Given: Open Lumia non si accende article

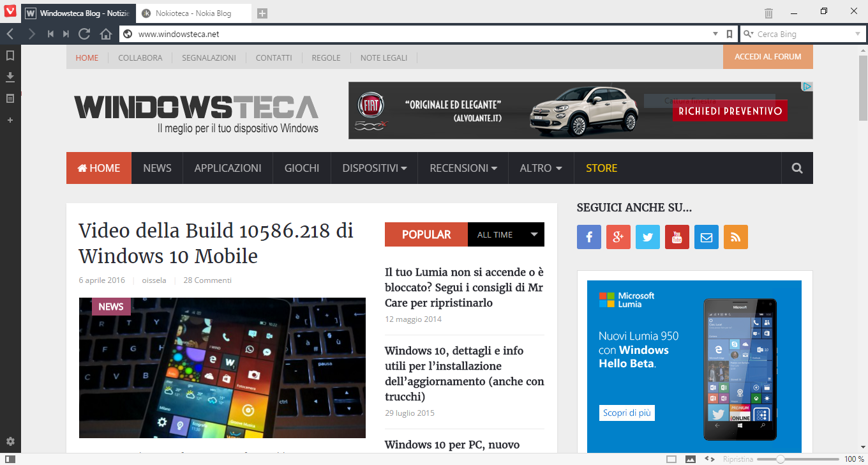Looking at the screenshot, I should [x=464, y=287].
